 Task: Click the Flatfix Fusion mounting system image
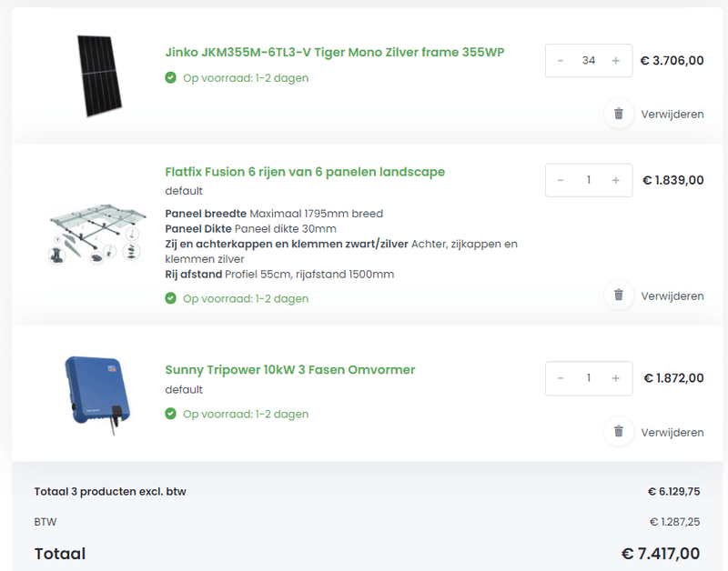[x=95, y=235]
